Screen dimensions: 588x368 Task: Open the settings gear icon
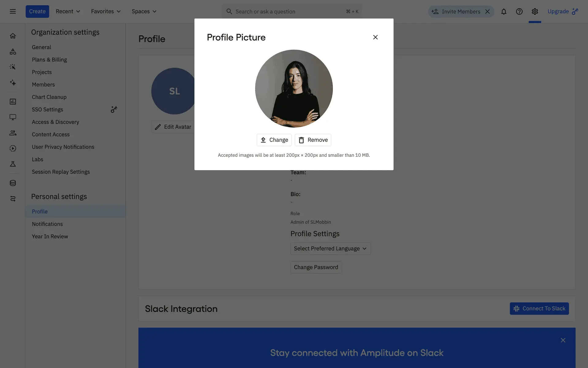tap(535, 11)
